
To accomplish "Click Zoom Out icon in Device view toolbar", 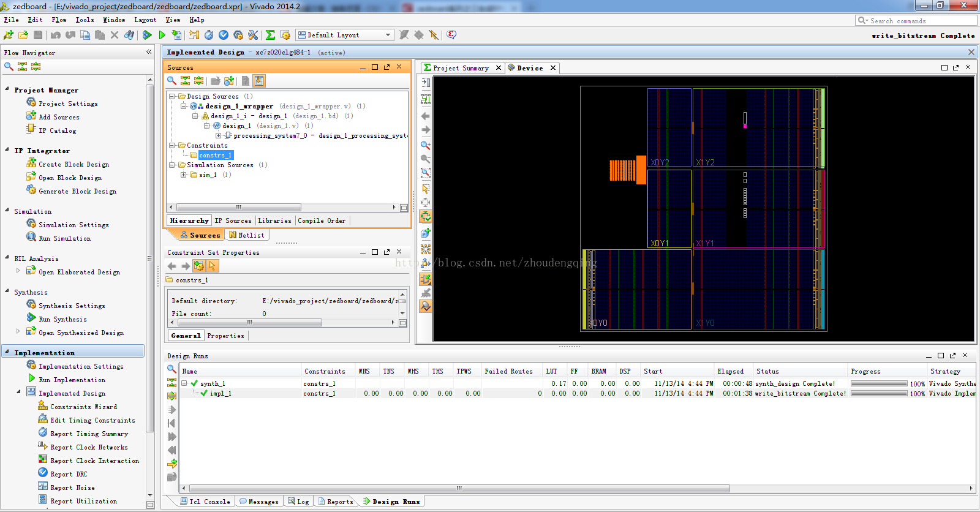I will (426, 159).
